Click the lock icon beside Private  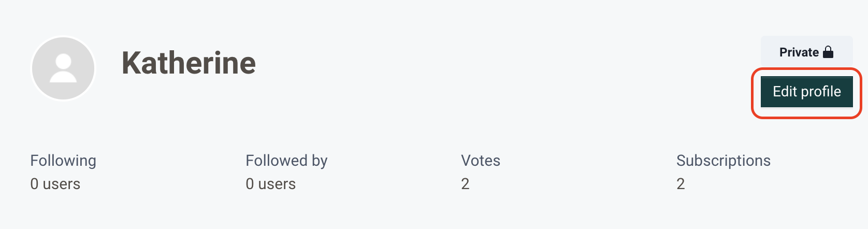click(x=828, y=52)
